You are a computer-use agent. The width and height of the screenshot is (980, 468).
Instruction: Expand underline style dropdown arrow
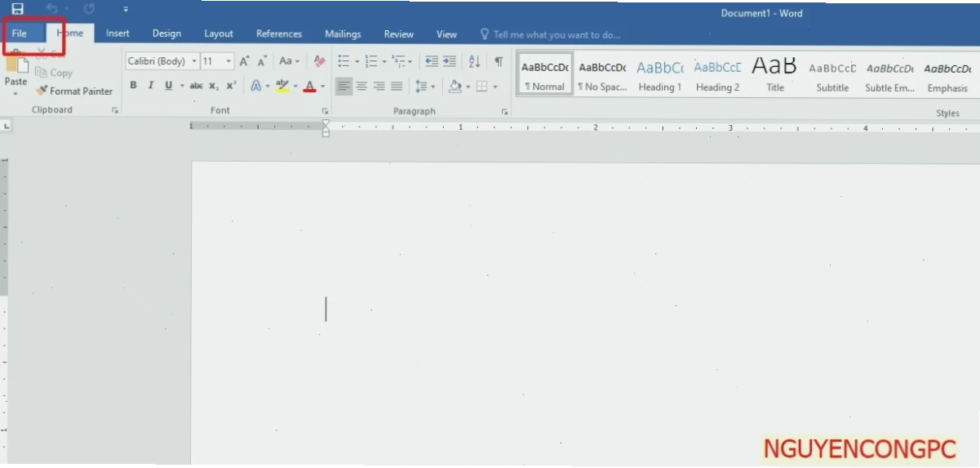(x=180, y=86)
